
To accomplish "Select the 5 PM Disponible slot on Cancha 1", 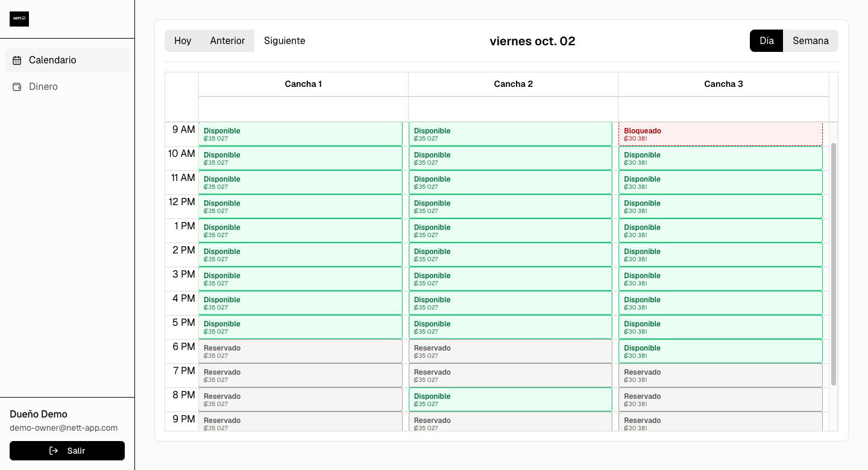I will (300, 327).
